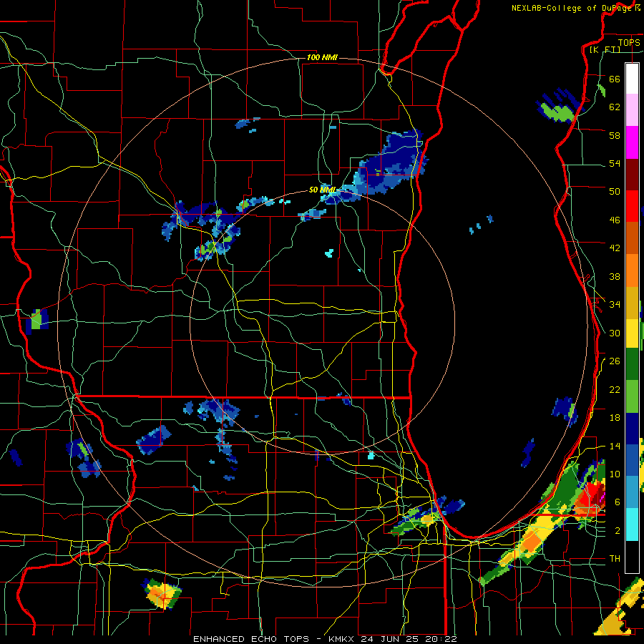Click the light pink legend swatch
Viewport: 644px width, 644px height.
click(632, 109)
